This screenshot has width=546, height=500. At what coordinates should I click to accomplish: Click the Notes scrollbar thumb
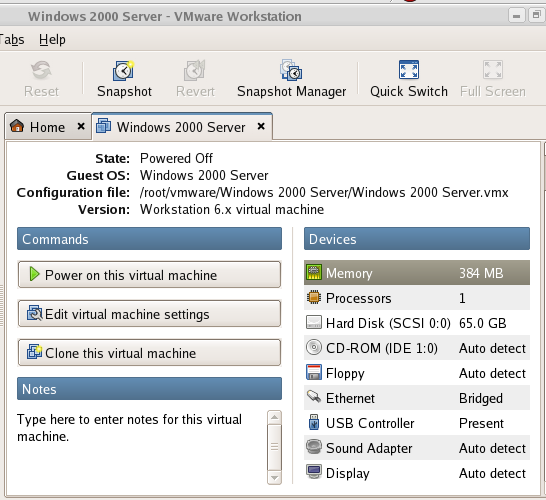pos(274,447)
